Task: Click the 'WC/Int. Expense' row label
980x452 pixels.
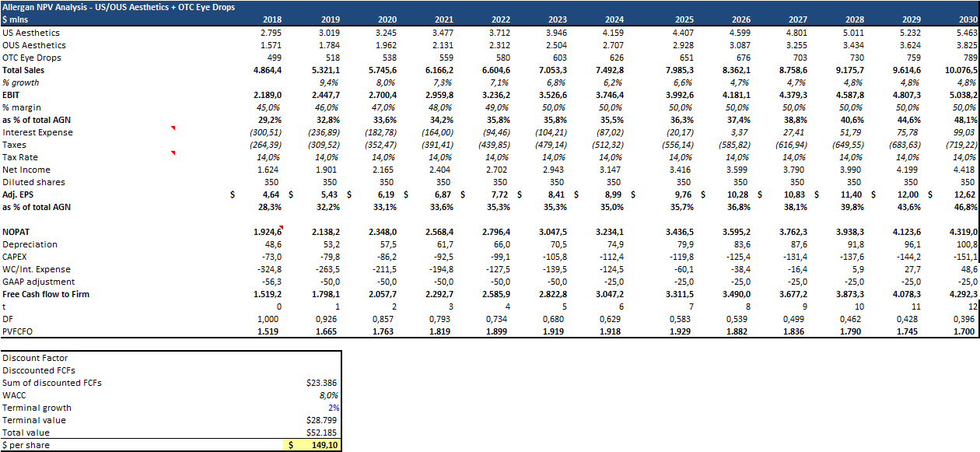Action: coord(37,269)
